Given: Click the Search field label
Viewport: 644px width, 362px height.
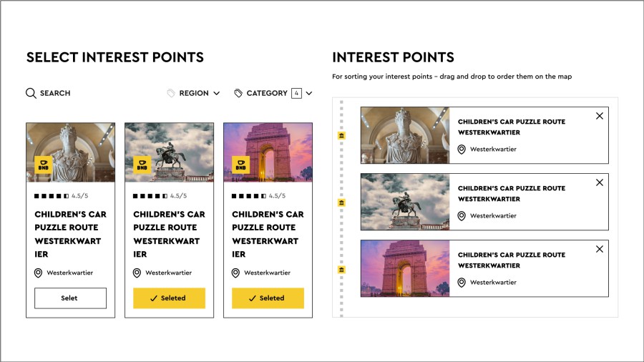Looking at the screenshot, I should 55,93.
